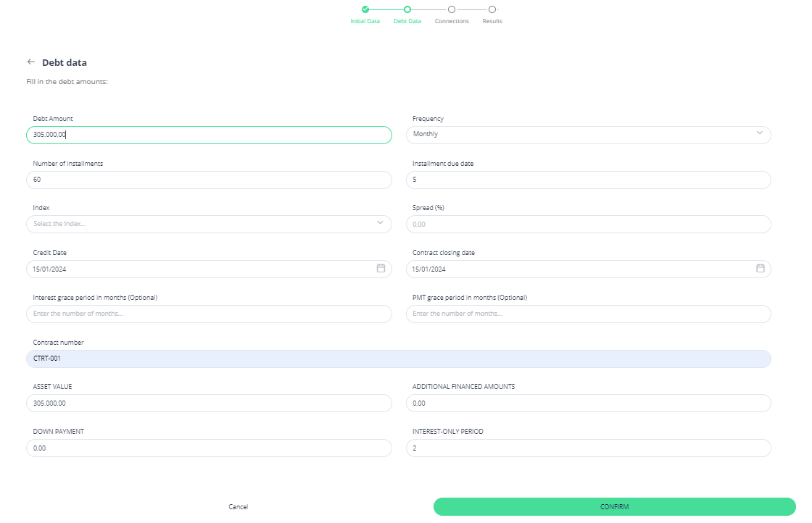This screenshot has height=523, width=812.
Task: Expand the Index dropdown chevron
Action: 380,222
